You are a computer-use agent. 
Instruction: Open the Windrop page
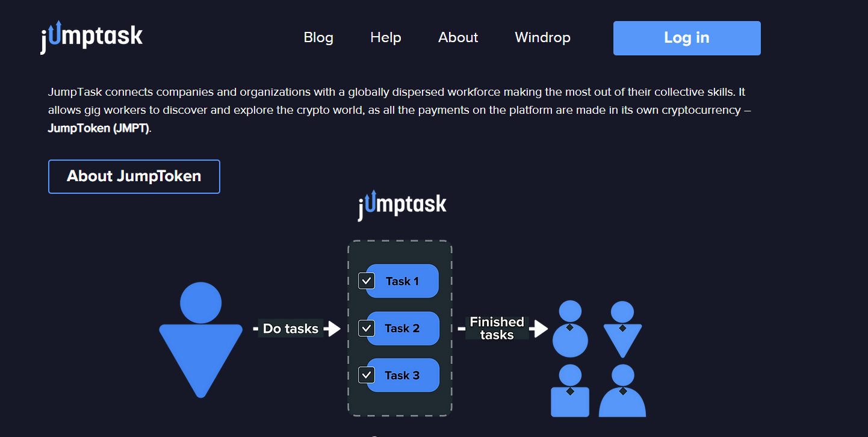[543, 37]
